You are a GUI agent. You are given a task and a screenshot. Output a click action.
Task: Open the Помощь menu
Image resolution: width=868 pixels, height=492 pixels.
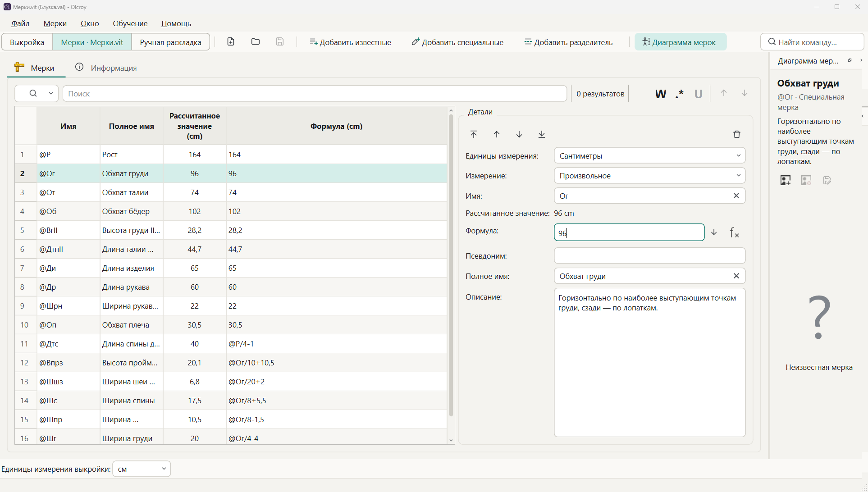point(176,23)
